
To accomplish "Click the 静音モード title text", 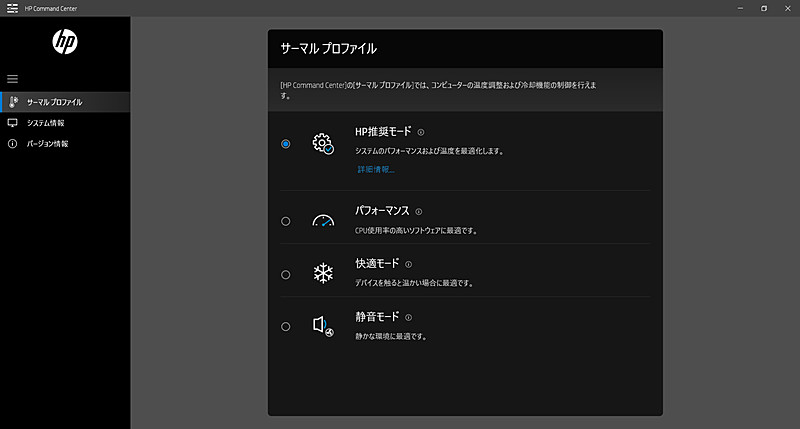I will (377, 316).
